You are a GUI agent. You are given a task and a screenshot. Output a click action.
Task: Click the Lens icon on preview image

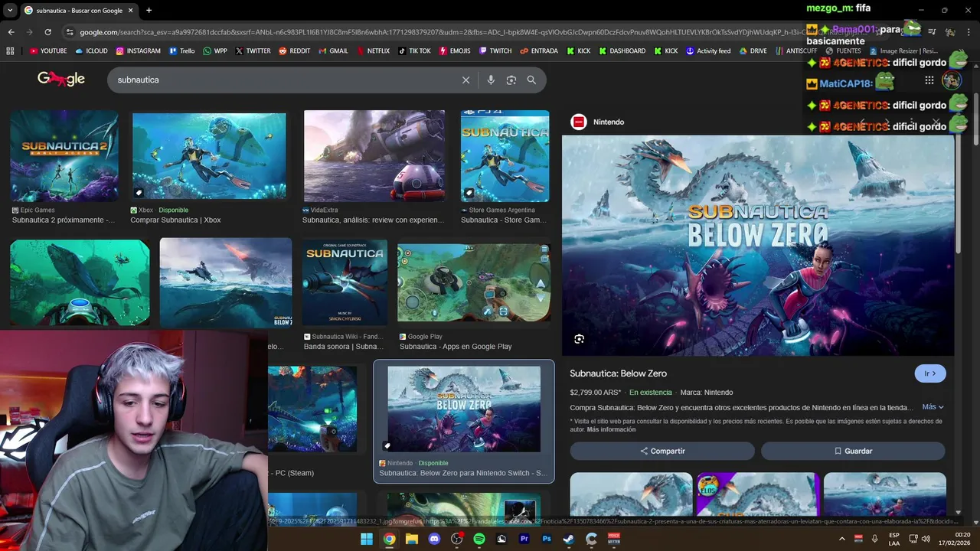pyautogui.click(x=579, y=339)
